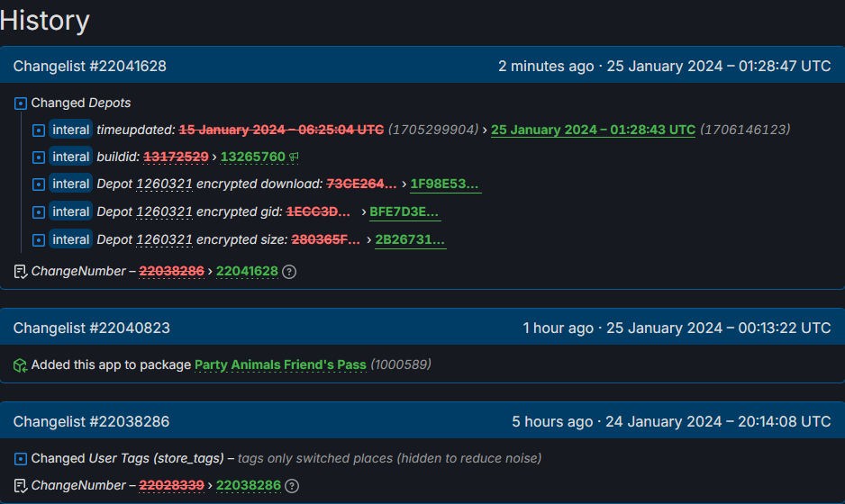Click the interal branch tag on buildid row
The width and height of the screenshot is (845, 504).
70,157
